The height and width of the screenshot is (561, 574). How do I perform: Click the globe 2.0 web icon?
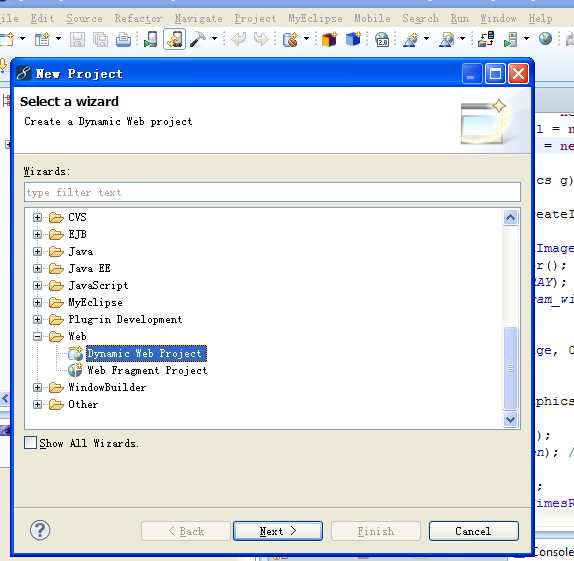pos(382,39)
